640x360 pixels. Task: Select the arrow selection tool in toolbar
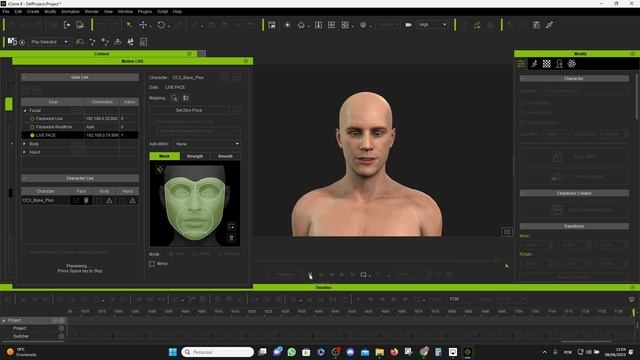point(129,25)
